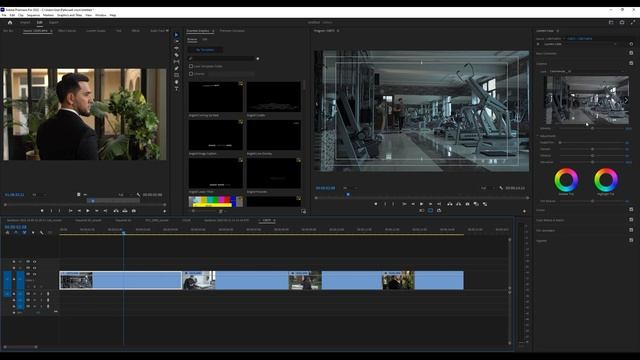Select the Razor tool
The height and width of the screenshot is (360, 640).
176,55
